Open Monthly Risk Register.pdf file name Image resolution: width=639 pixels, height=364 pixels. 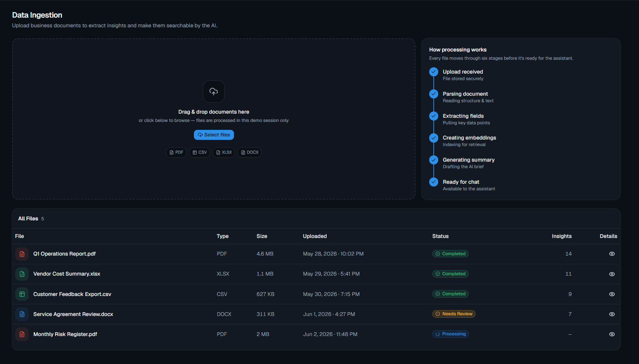point(65,334)
